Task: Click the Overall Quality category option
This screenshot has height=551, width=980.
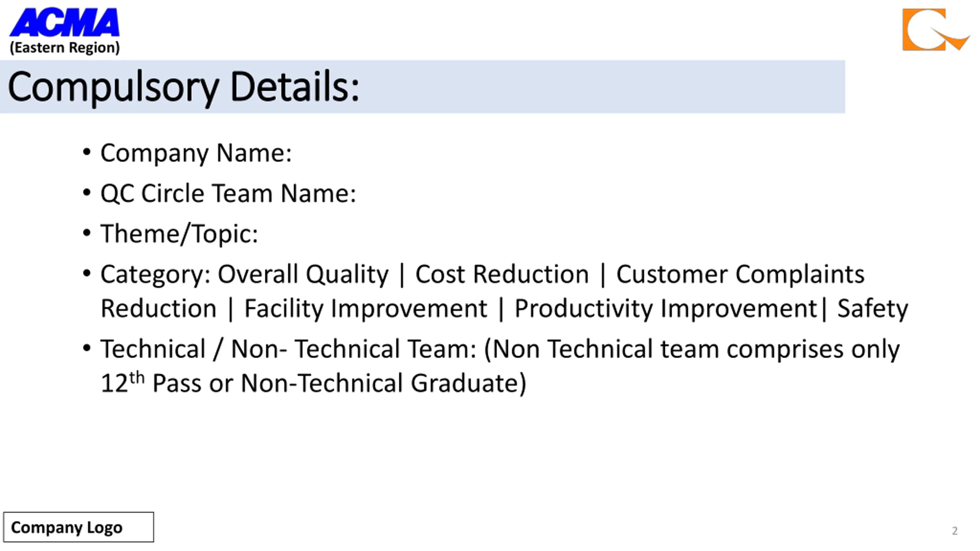Action: [x=303, y=274]
